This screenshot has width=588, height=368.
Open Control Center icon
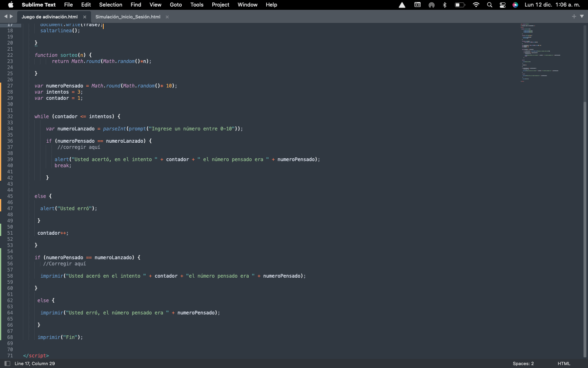(503, 5)
